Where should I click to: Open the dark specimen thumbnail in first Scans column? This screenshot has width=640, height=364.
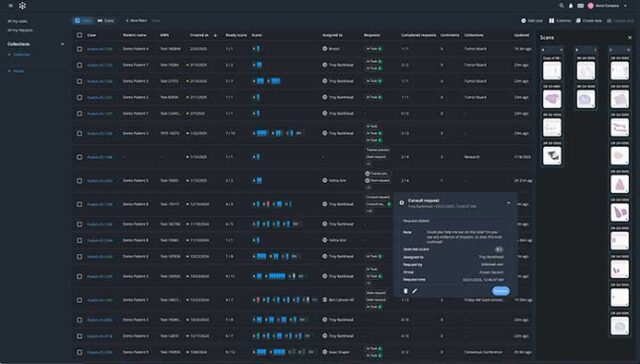click(x=552, y=155)
